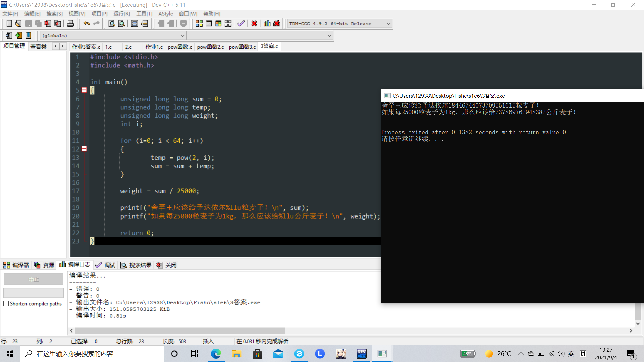
Task: Collapse the main function fold at line 5
Action: 84,90
